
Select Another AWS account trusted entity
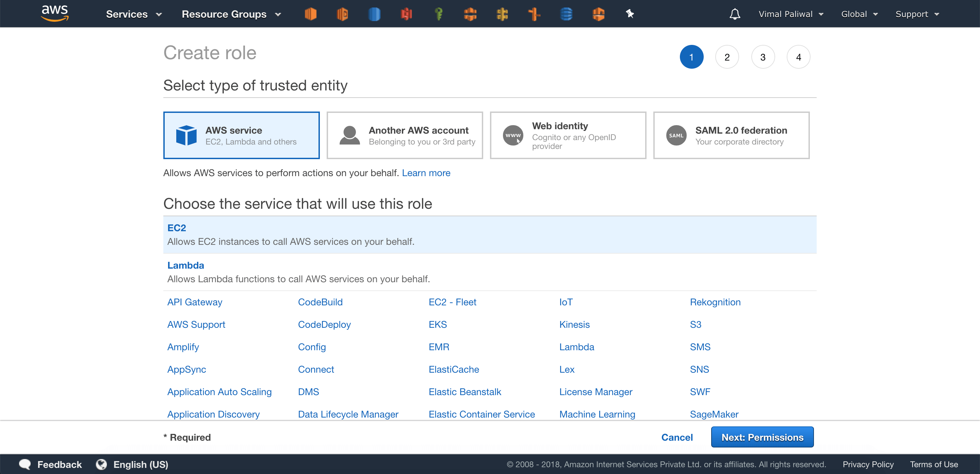pos(404,135)
